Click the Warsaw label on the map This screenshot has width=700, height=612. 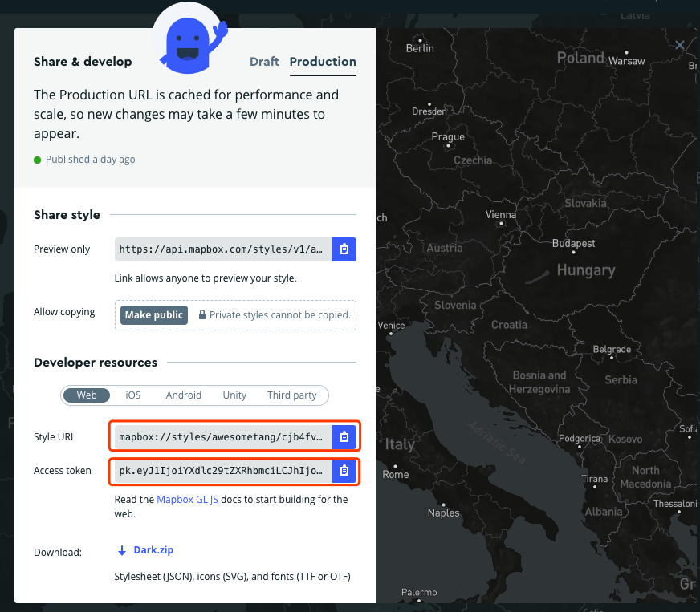click(x=627, y=61)
